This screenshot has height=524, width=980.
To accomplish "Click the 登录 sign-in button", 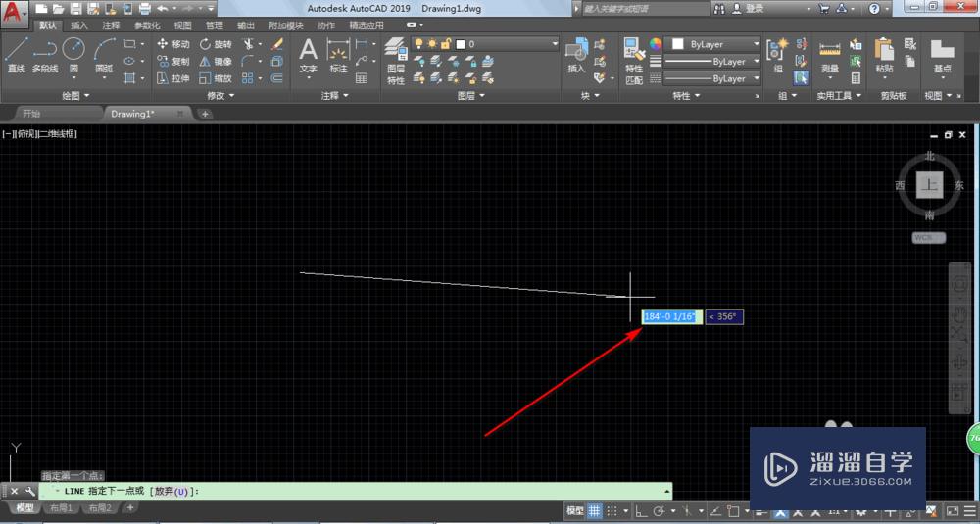I will (x=748, y=9).
